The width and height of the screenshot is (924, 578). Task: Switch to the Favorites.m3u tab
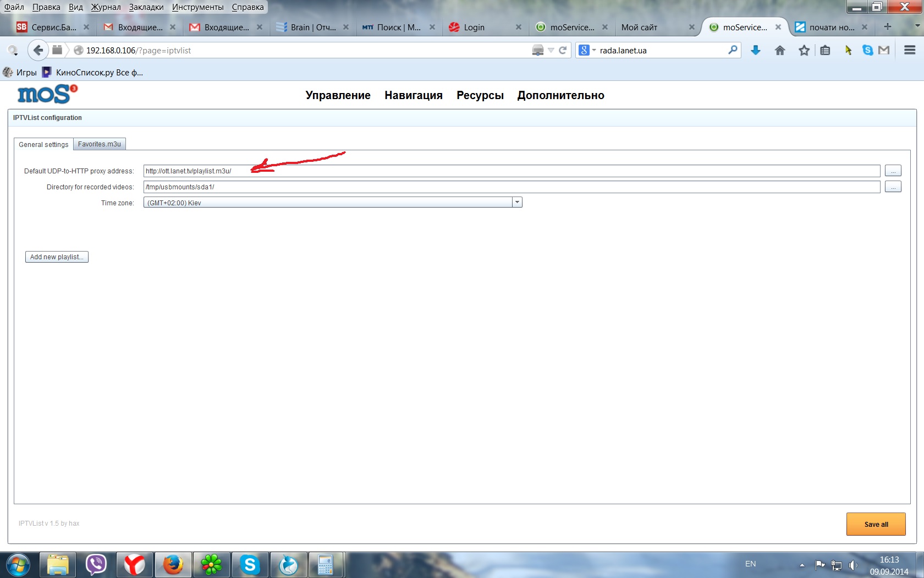click(x=100, y=144)
